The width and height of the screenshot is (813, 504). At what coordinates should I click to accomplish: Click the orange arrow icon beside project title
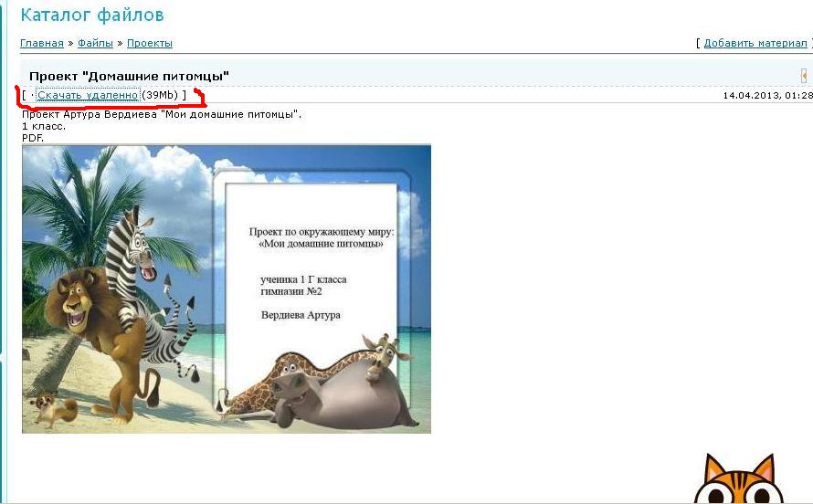pyautogui.click(x=804, y=76)
